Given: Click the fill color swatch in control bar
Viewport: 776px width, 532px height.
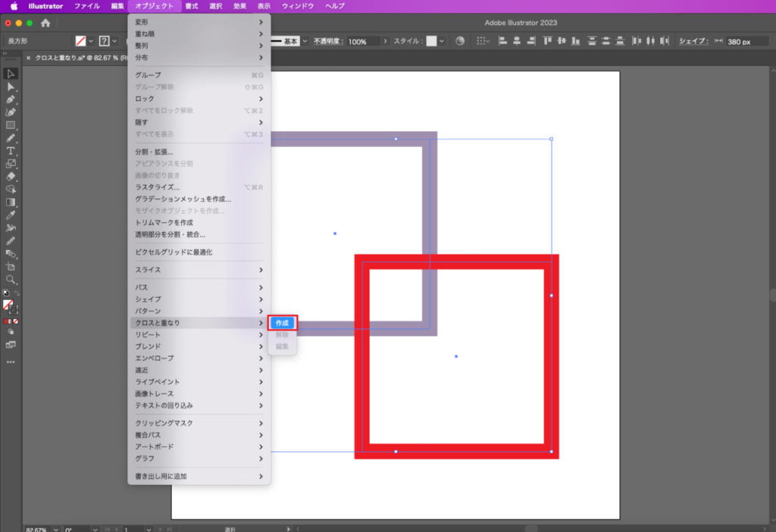Looking at the screenshot, I should point(80,42).
